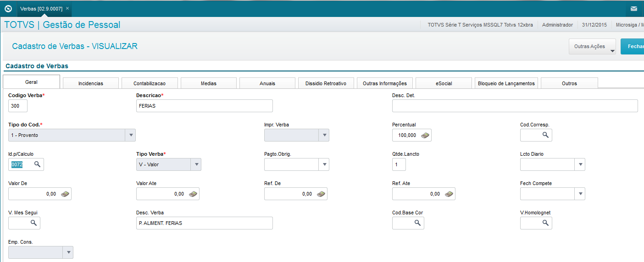The width and height of the screenshot is (644, 262).
Task: Click the Percentual value 100,000 field
Action: (x=412, y=135)
